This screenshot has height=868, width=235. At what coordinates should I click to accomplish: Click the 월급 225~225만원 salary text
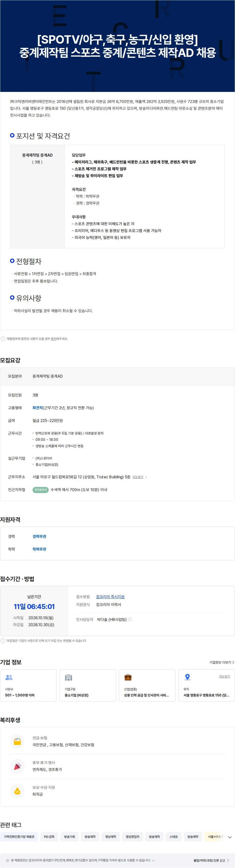pos(47,421)
